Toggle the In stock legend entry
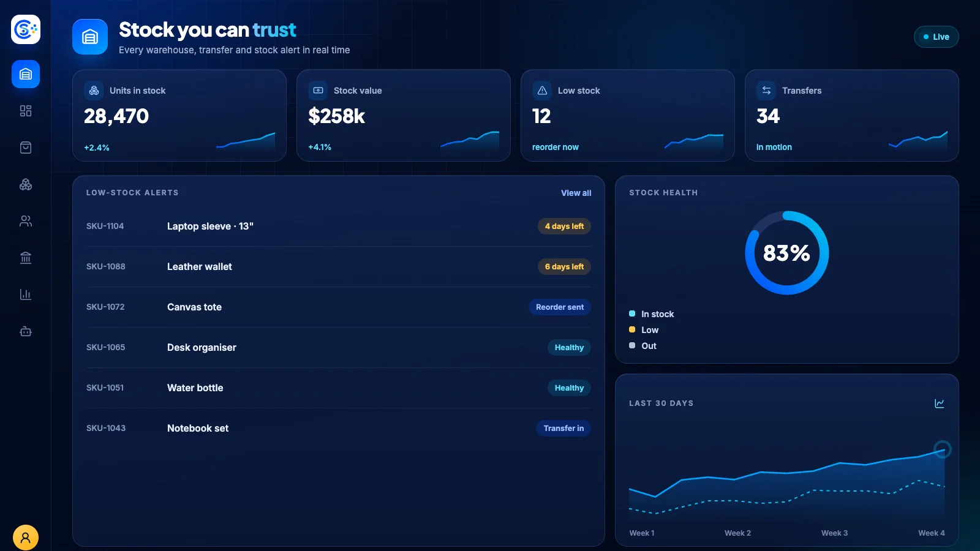980x551 pixels. (651, 314)
